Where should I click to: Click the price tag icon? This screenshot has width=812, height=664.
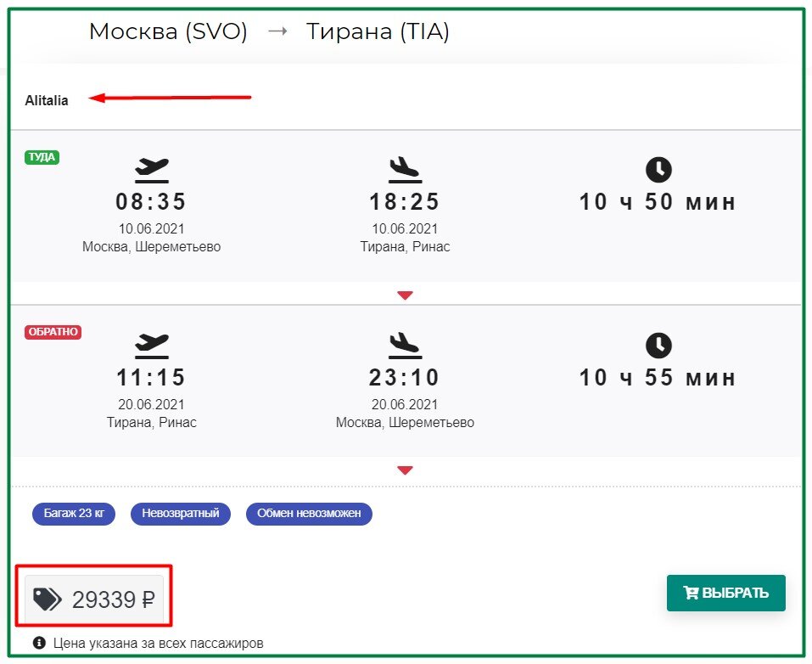click(48, 599)
